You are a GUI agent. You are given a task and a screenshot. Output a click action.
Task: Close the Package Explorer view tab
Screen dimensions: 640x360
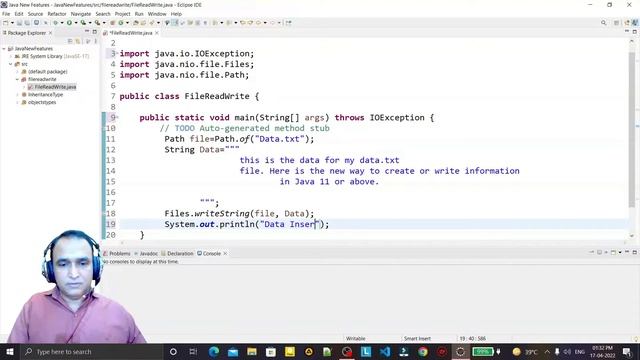pyautogui.click(x=50, y=33)
